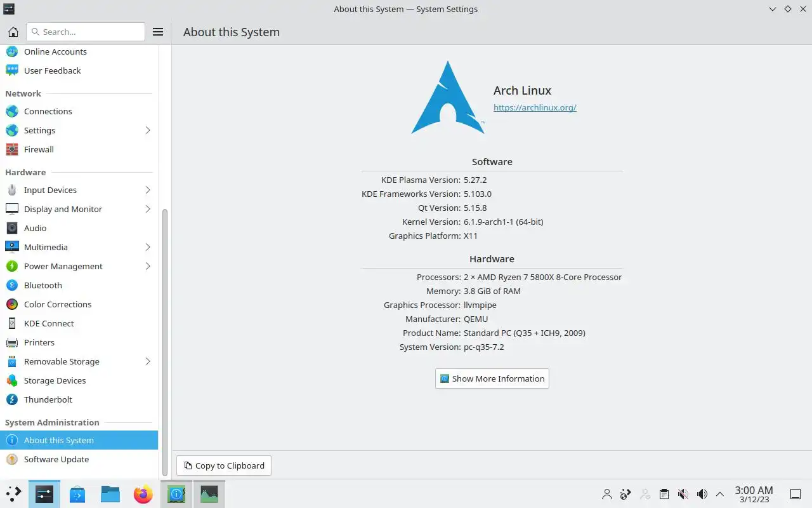Click the System Version value pc-q35-7.2
Image resolution: width=812 pixels, height=508 pixels.
click(484, 347)
